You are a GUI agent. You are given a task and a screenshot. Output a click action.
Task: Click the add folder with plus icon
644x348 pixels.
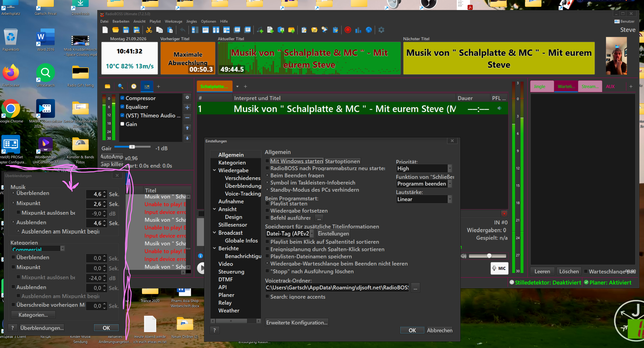click(292, 30)
